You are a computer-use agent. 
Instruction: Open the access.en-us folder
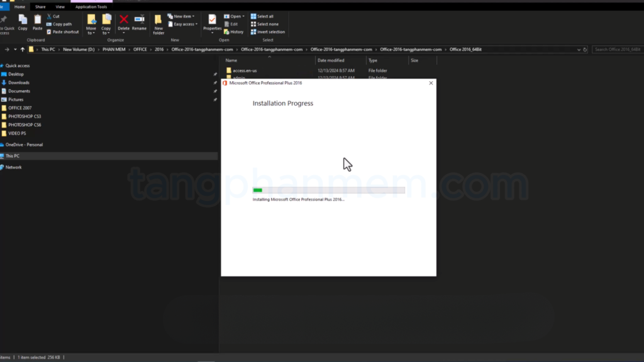point(245,70)
